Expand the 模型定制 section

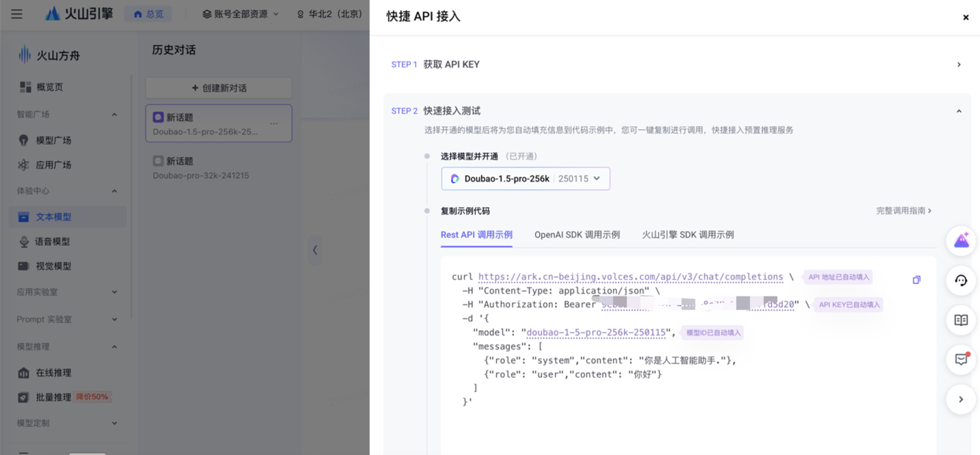pos(114,423)
